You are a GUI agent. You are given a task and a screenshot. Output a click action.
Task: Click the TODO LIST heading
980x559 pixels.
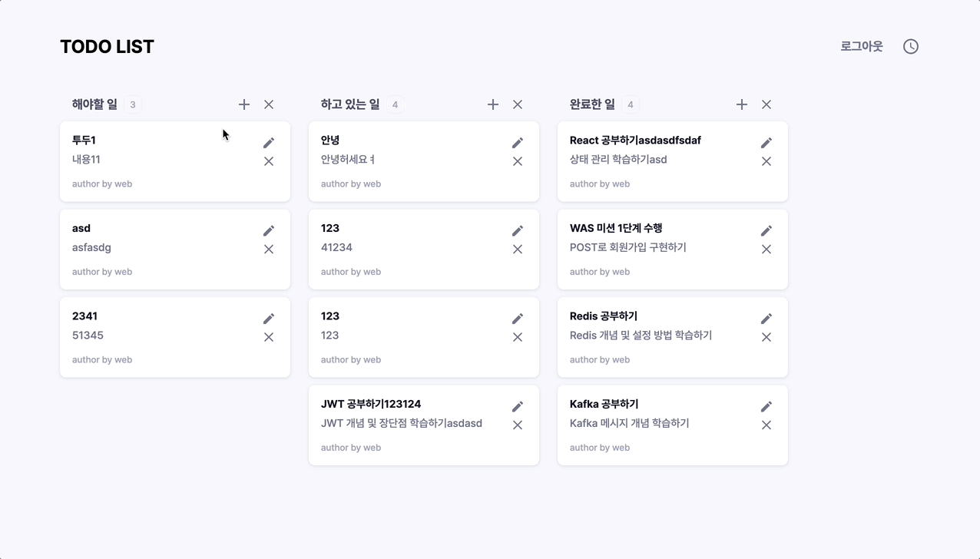coord(107,46)
